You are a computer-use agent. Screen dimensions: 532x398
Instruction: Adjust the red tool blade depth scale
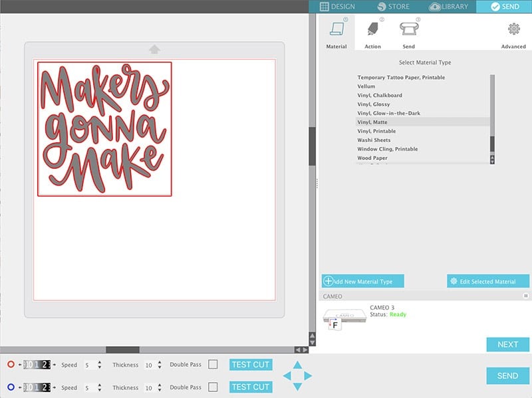[x=37, y=365]
